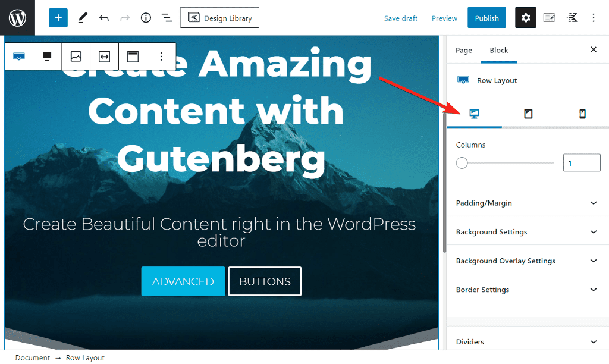
Task: Click the Publish button
Action: (486, 18)
